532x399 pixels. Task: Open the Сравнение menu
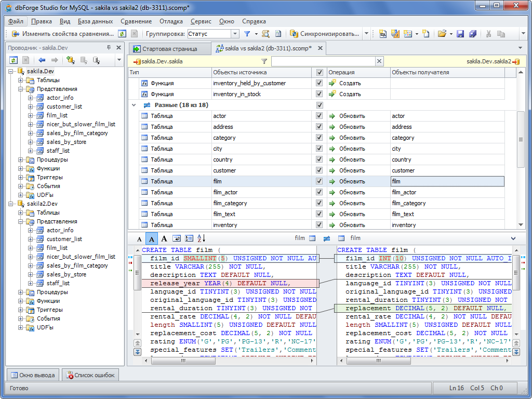pyautogui.click(x=136, y=21)
